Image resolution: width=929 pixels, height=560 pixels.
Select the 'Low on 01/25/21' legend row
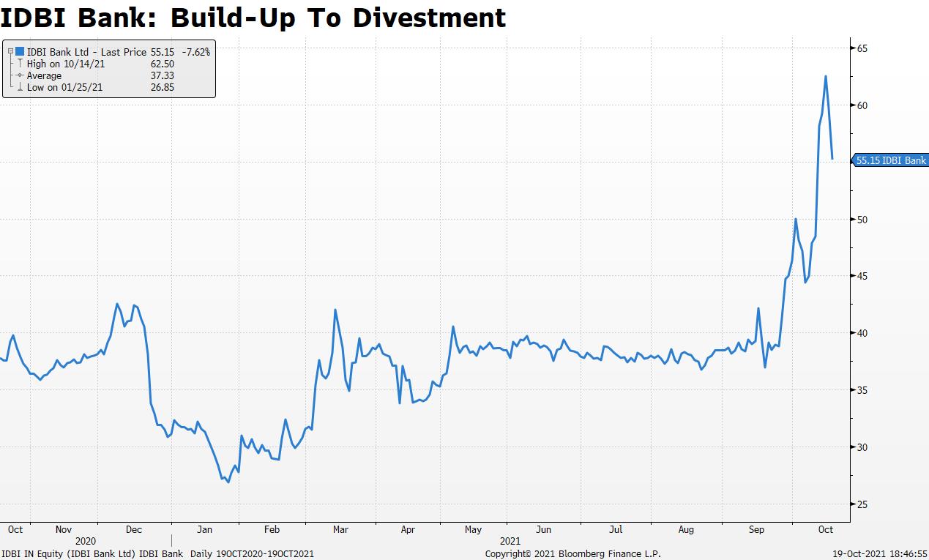[63, 87]
